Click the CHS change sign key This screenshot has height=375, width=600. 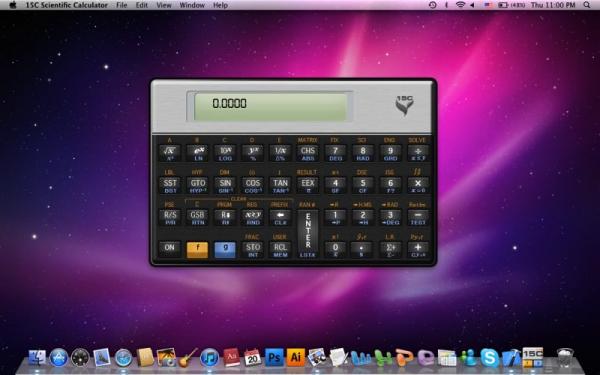tap(308, 153)
